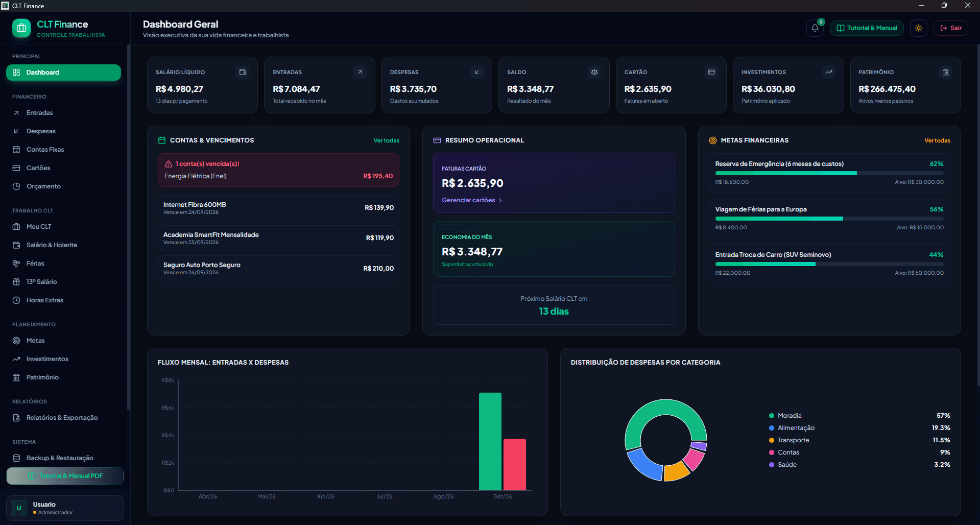The height and width of the screenshot is (525, 980).
Task: Click the warning triangle on overdue bill alert
Action: click(x=169, y=164)
